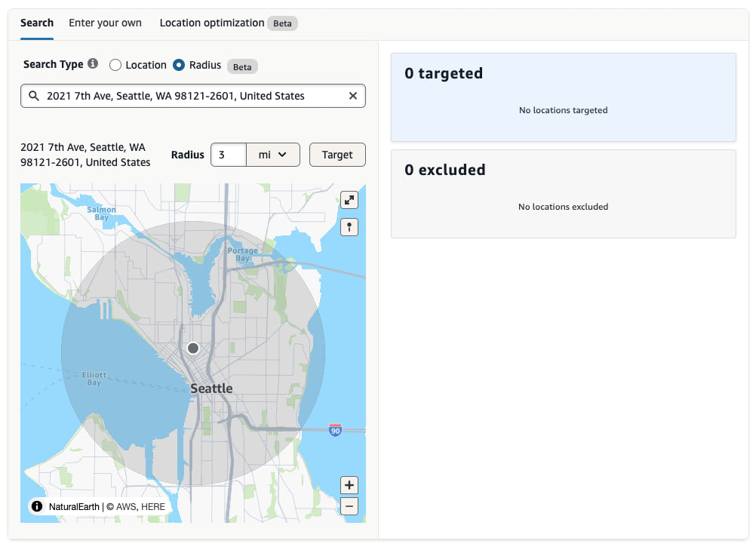Click the radius value input field

pos(229,155)
